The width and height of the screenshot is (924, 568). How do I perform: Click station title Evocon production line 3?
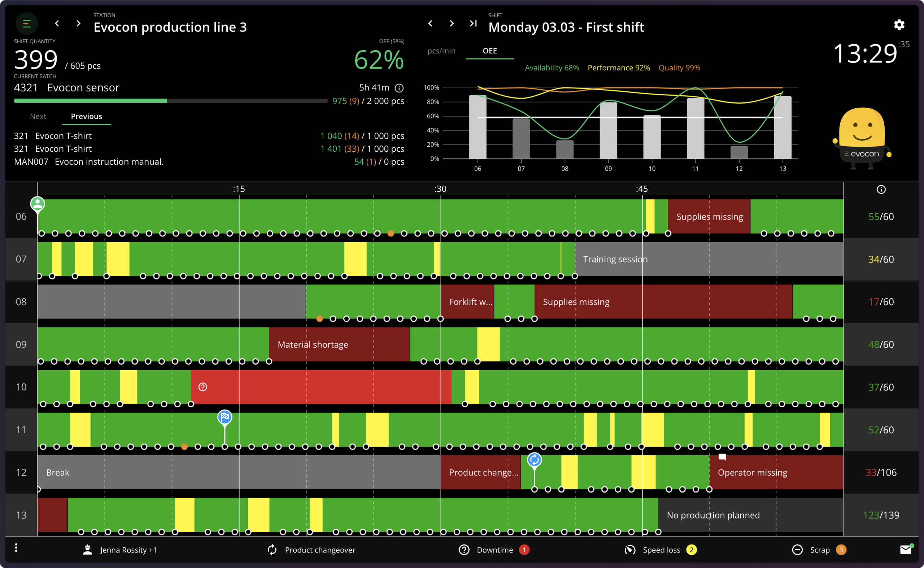(x=170, y=27)
